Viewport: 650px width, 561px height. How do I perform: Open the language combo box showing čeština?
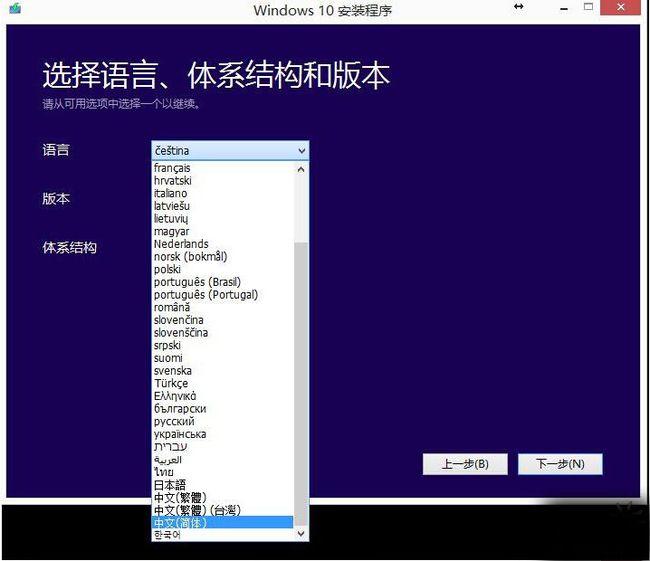tap(230, 151)
